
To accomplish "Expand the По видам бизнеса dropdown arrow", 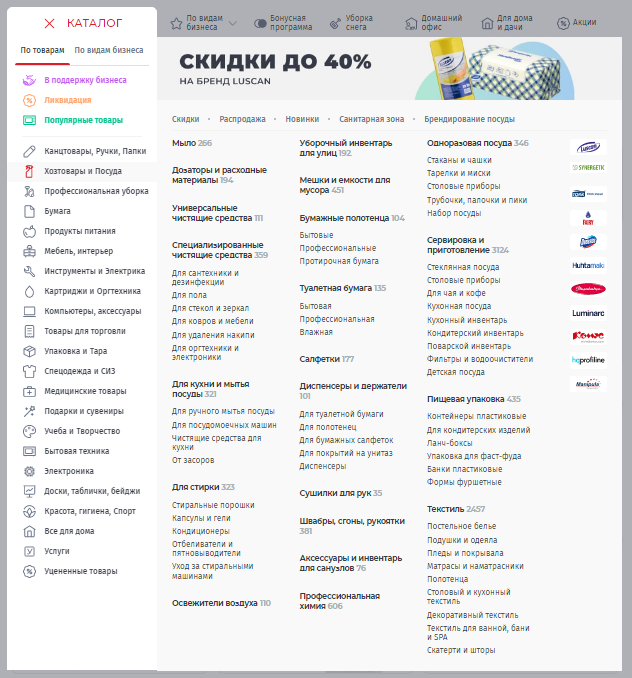I will coord(233,22).
